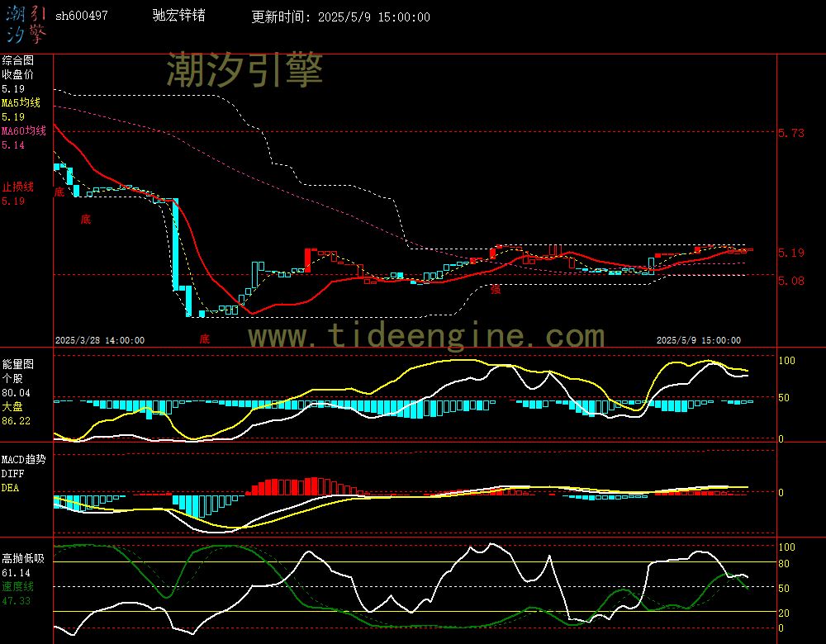Image resolution: width=826 pixels, height=644 pixels.
Task: Select the 大盘 legend label
Action: 12,406
